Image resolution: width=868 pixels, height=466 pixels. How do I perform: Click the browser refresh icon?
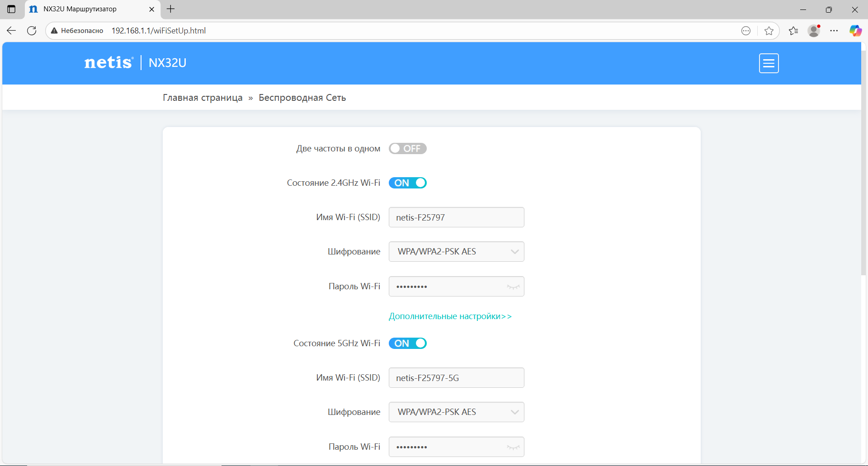32,31
